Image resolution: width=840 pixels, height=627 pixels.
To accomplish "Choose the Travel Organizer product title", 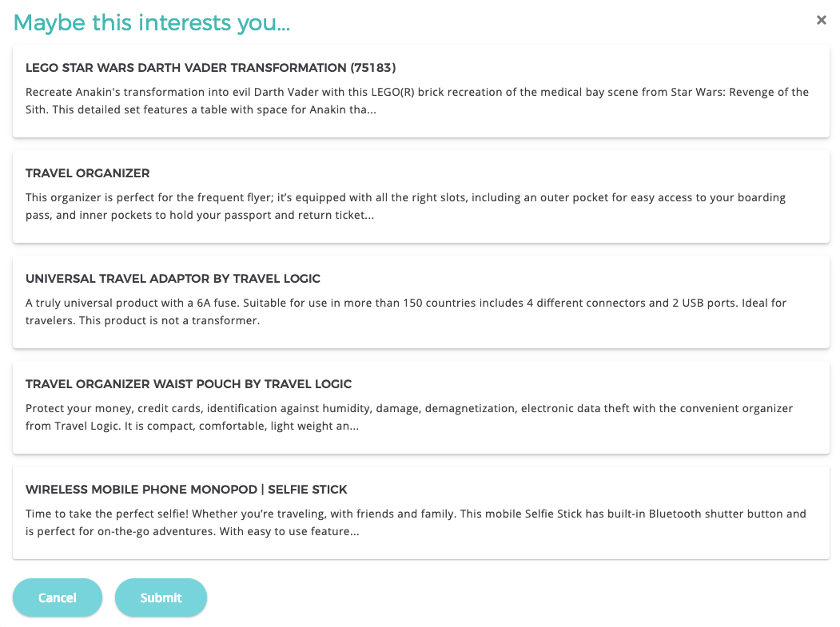I will coord(88,173).
